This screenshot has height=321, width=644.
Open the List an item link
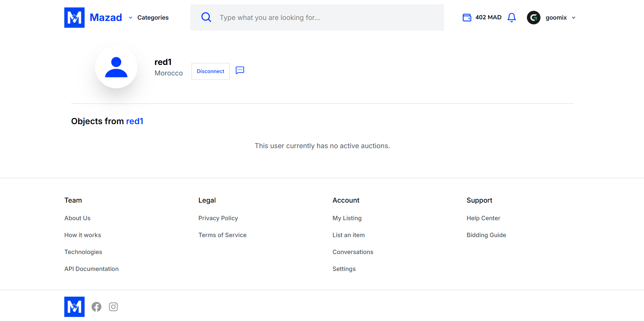(x=349, y=235)
